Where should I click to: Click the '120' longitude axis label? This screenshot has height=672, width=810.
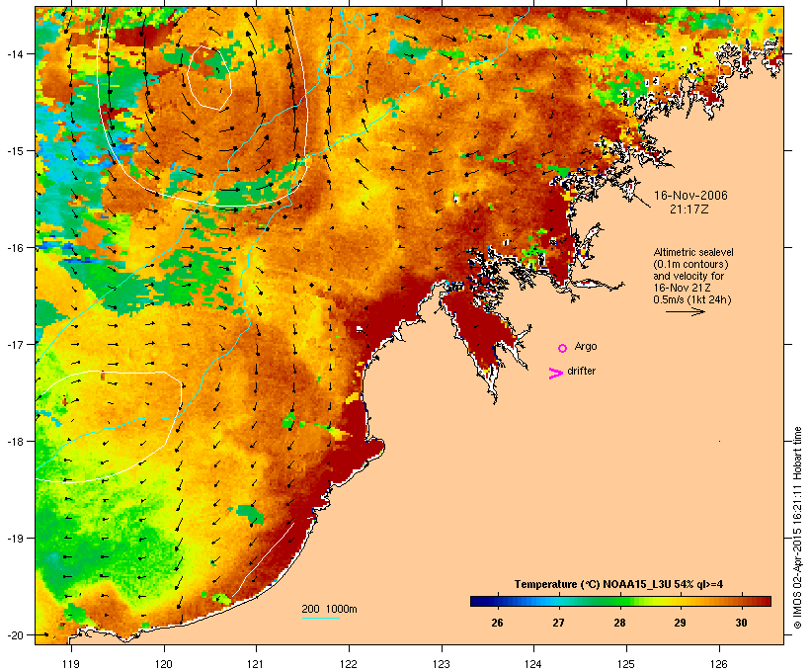[164, 664]
